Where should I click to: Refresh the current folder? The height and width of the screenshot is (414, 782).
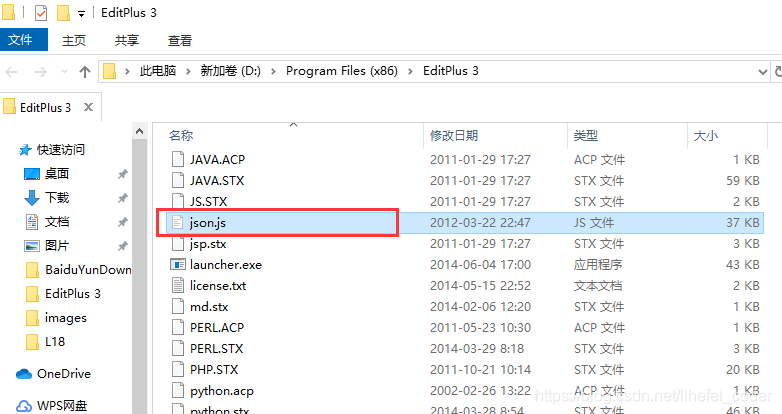pos(777,71)
